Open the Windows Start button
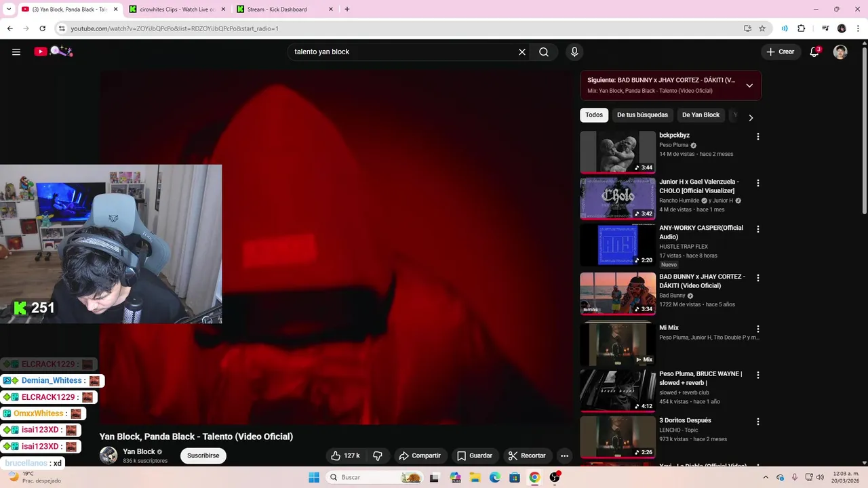868x488 pixels. pos(314,477)
